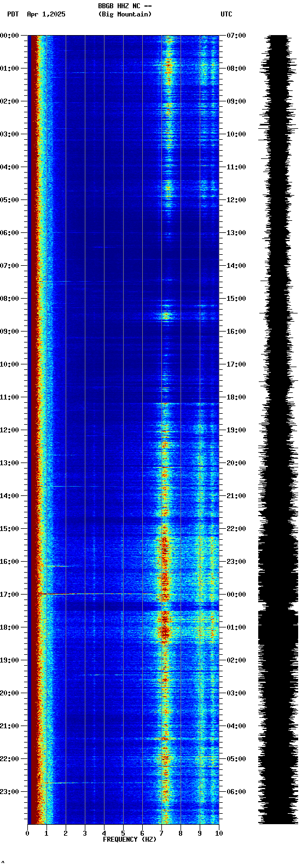This screenshot has height=868, width=302.
Task: Click the PDT '09:00' time label
Action: click(x=9, y=332)
